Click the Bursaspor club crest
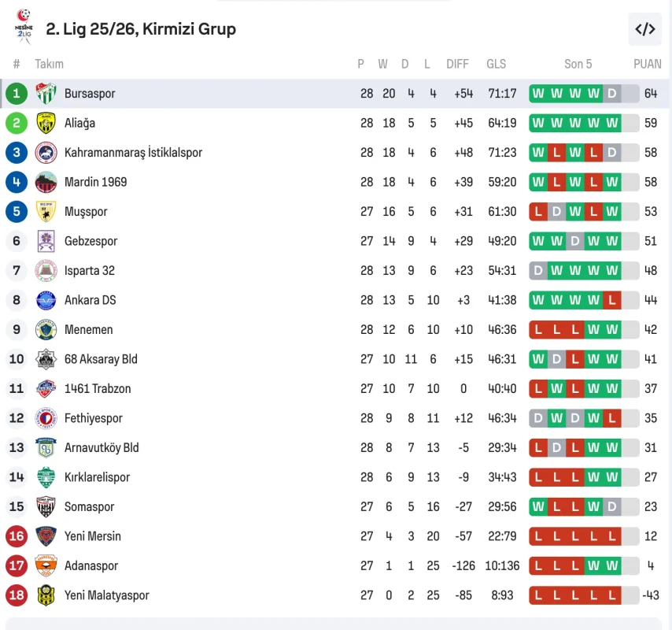Image resolution: width=672 pixels, height=630 pixels. (46, 94)
